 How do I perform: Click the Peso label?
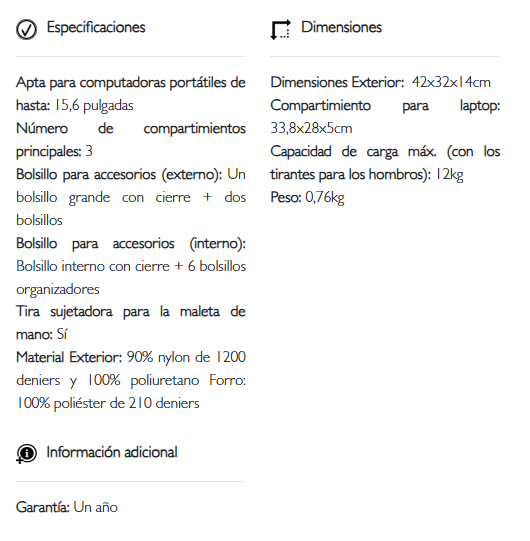click(286, 197)
